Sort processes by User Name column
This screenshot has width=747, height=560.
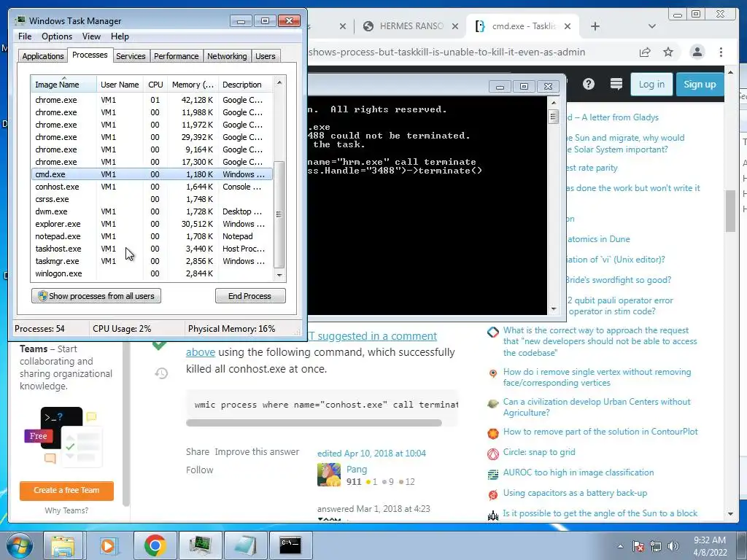pyautogui.click(x=120, y=85)
